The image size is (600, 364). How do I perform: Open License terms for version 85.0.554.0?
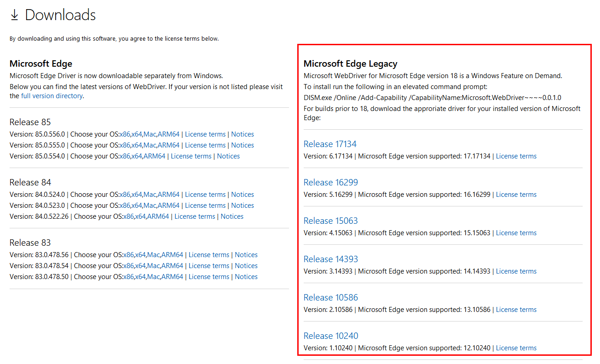click(x=191, y=156)
